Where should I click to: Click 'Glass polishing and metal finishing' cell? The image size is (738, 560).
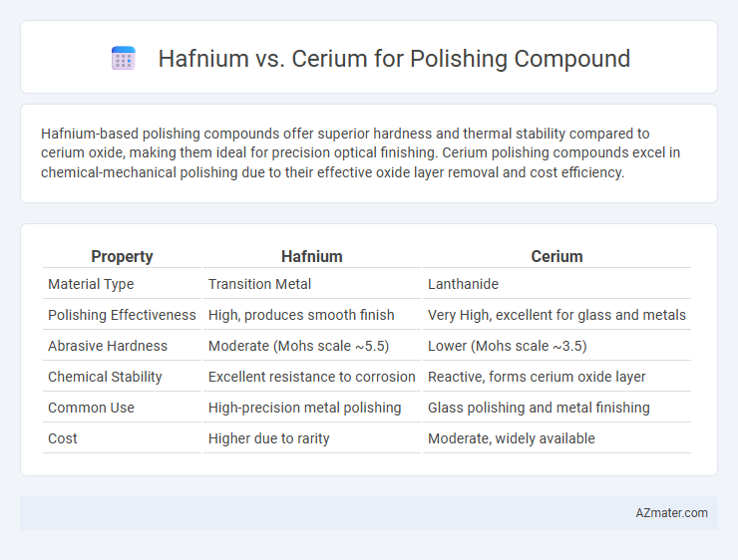coord(539,408)
